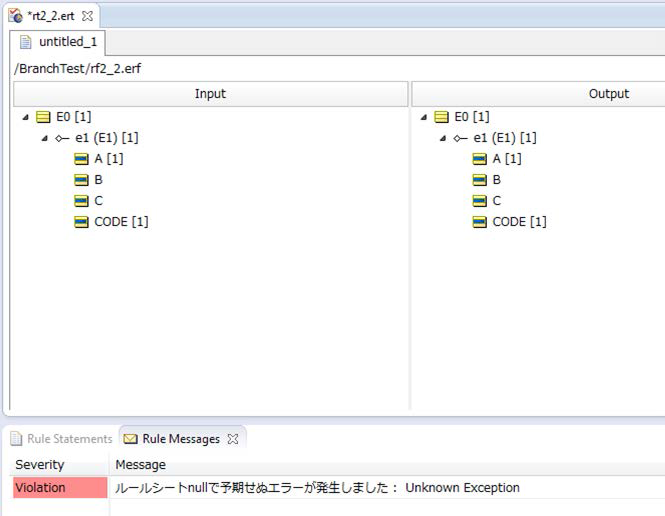Screen dimensions: 665x516
Task: Collapse the Output e1 (E1) node
Action: point(443,138)
